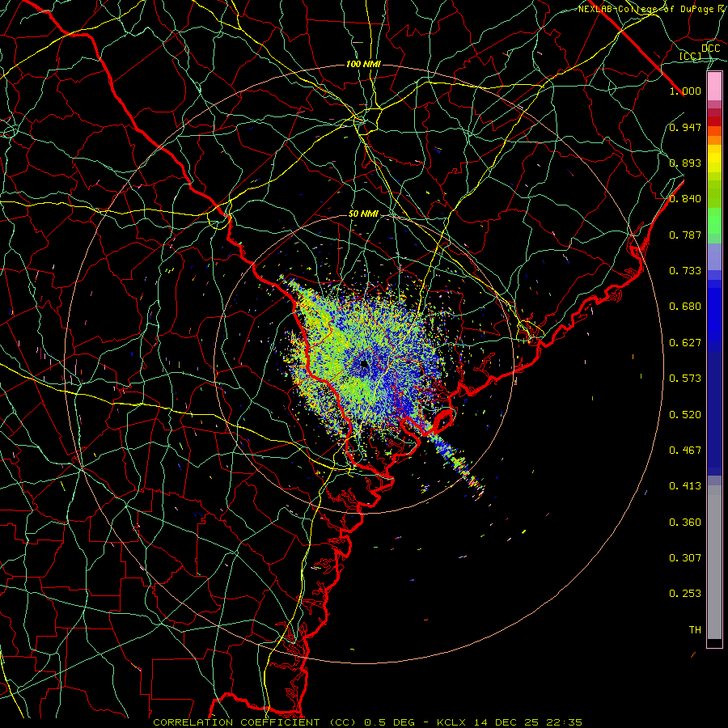Click the pink top segment of color bar
This screenshot has width=728, height=728.
[714, 86]
